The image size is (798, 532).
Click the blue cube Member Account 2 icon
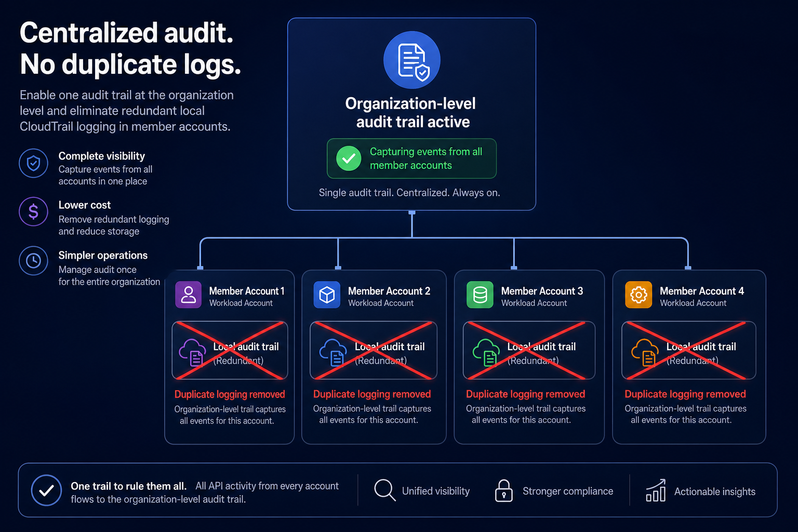pos(327,295)
